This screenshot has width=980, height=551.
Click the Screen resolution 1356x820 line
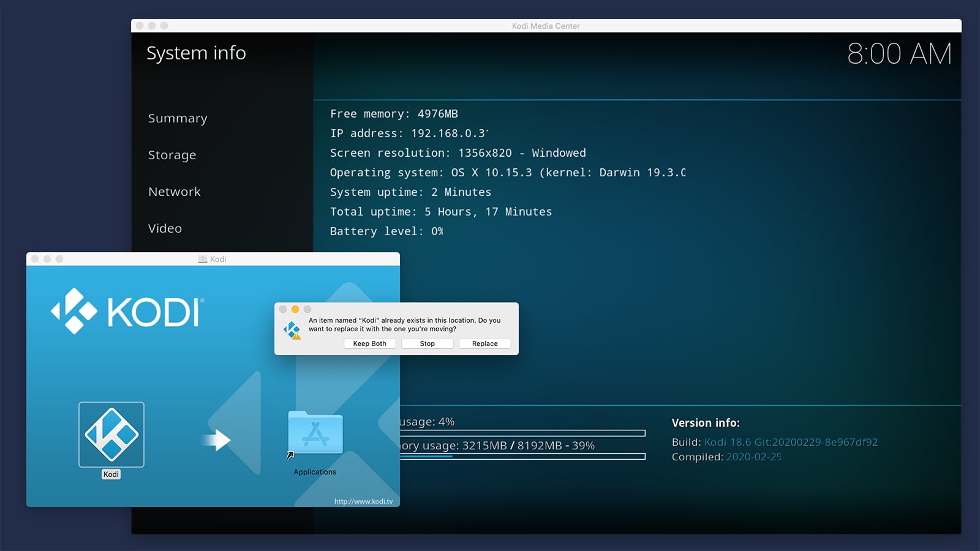pyautogui.click(x=458, y=153)
